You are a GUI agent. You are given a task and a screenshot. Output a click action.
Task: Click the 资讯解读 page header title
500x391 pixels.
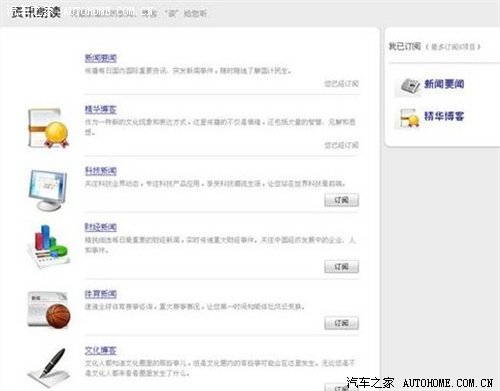[x=36, y=13]
